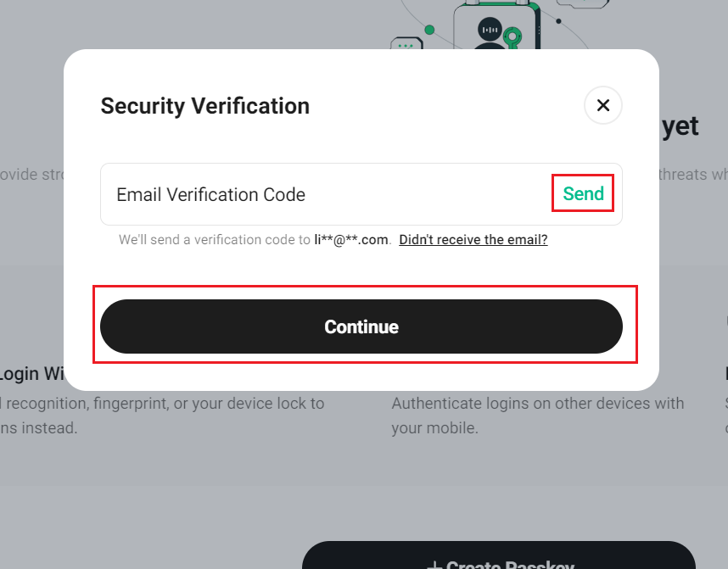Image resolution: width=728 pixels, height=569 pixels.
Task: Focus the Email Verification Code field
Action: point(325,194)
